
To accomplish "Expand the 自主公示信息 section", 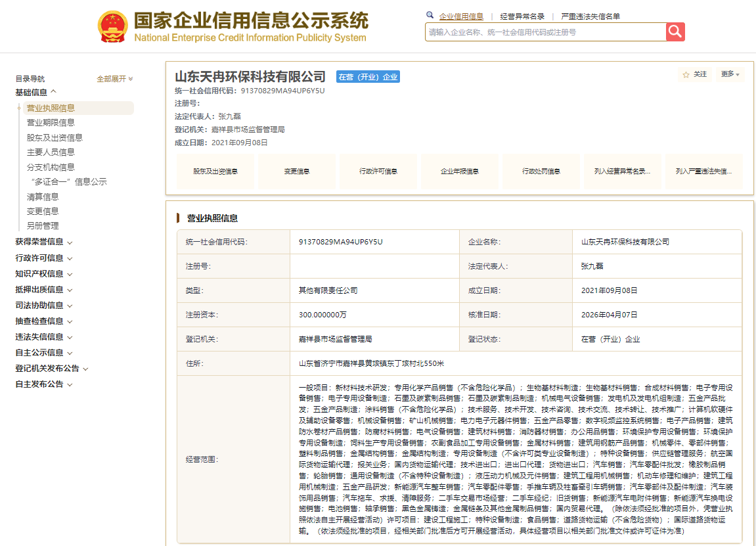I will pyautogui.click(x=44, y=353).
